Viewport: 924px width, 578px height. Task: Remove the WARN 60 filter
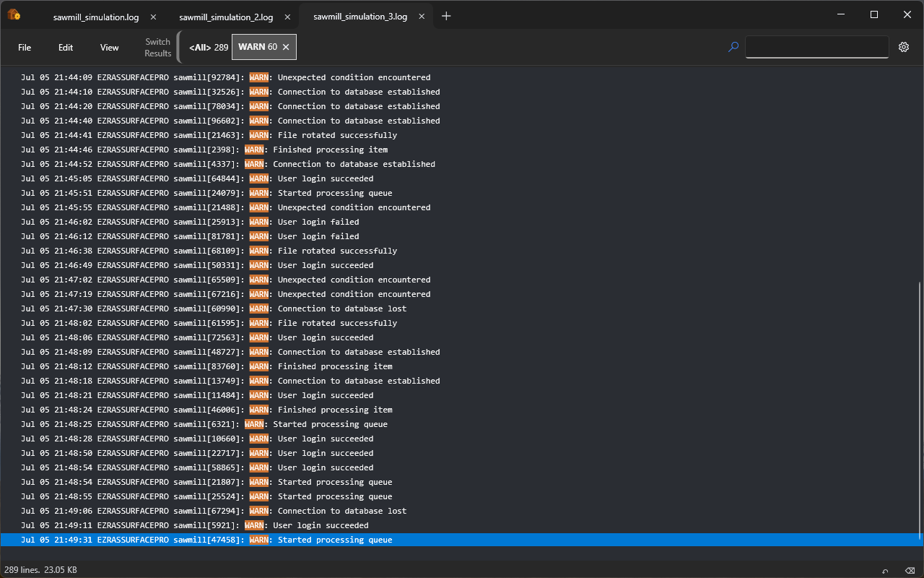click(286, 47)
